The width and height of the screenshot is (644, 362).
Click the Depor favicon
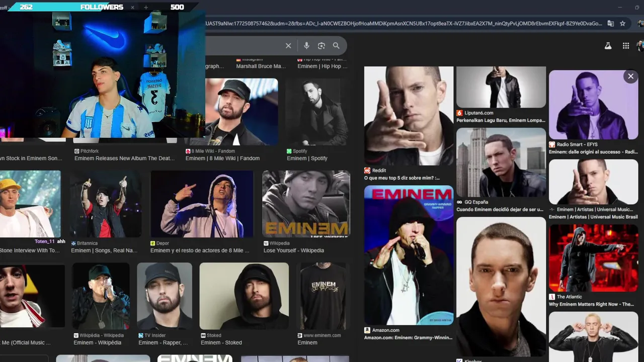pos(153,243)
